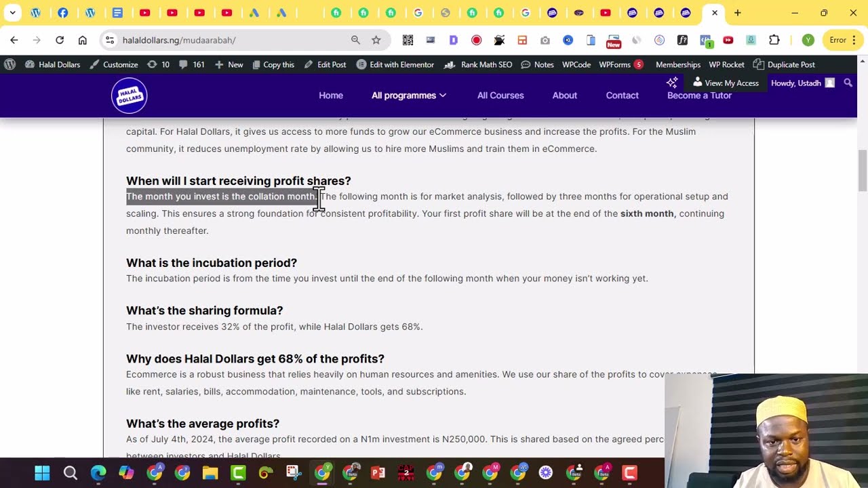
Task: Open WPForms admin bar item
Action: (x=621, y=64)
